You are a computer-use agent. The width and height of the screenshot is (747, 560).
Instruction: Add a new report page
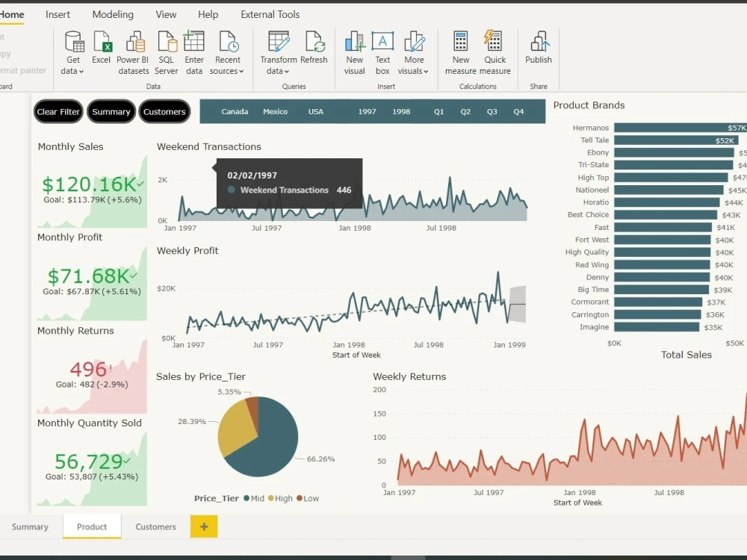click(203, 526)
